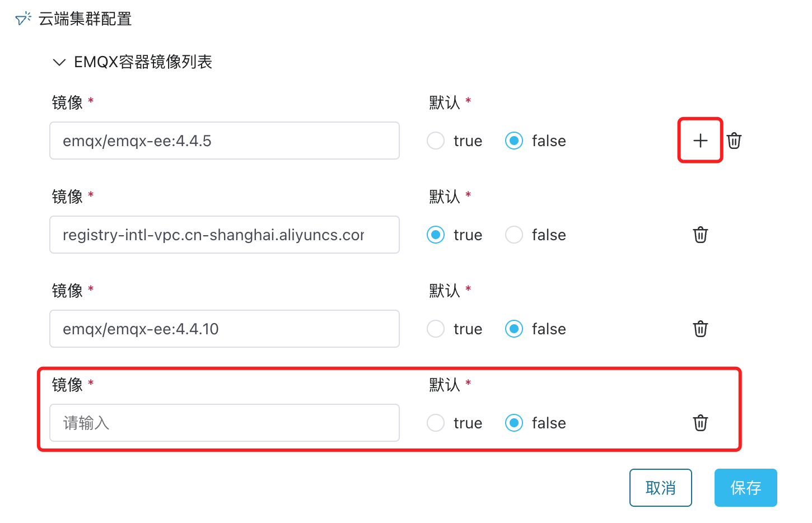Choose false for emqx-ee:4.4.10 default
The image size is (812, 523).
(x=514, y=329)
